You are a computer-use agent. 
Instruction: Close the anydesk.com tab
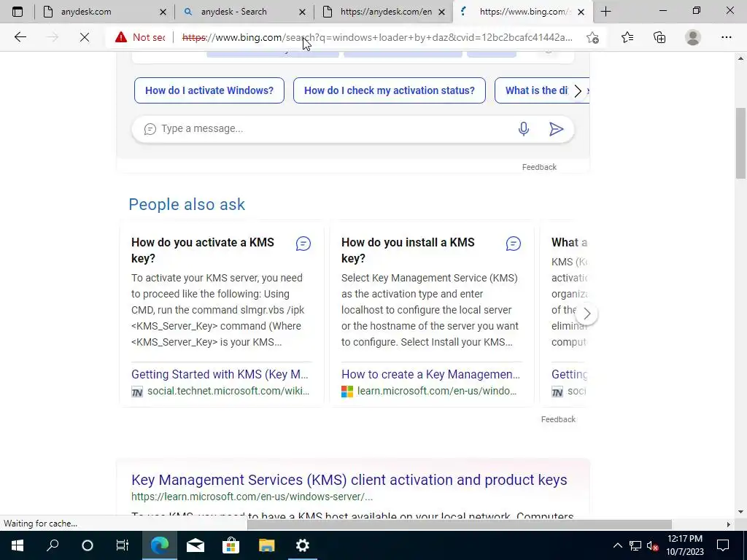[163, 12]
